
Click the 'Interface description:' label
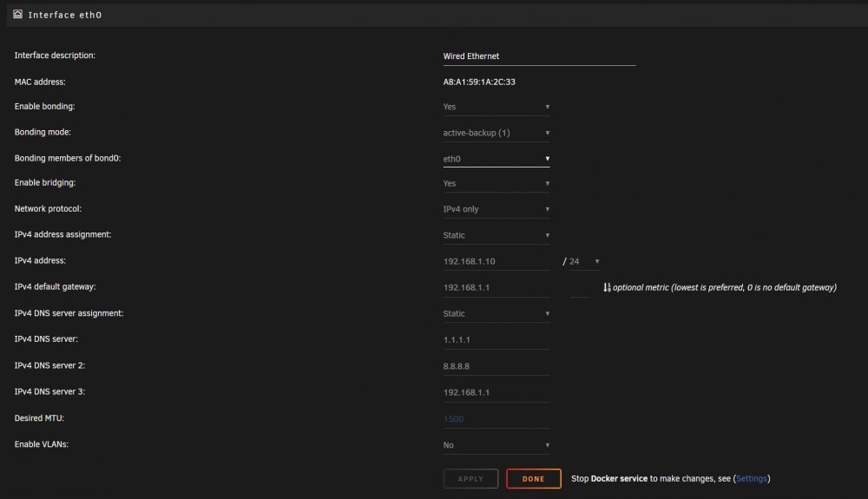pyautogui.click(x=55, y=56)
